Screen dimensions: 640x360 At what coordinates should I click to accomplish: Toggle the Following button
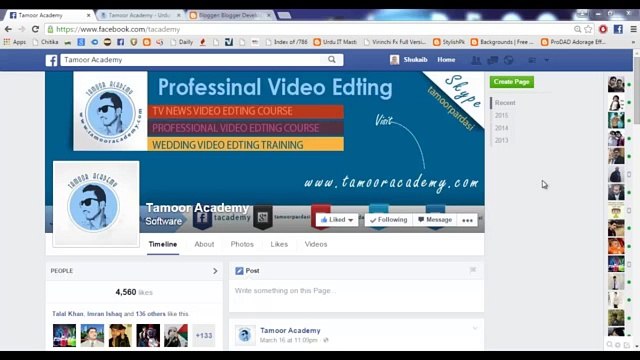(389, 220)
